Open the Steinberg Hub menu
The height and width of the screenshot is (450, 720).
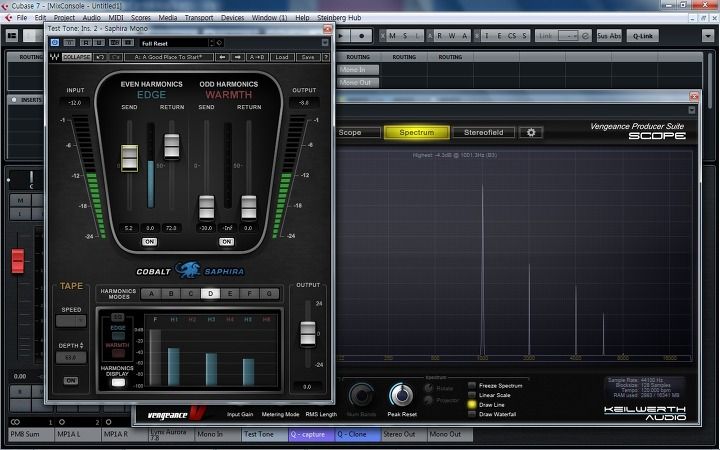[339, 17]
